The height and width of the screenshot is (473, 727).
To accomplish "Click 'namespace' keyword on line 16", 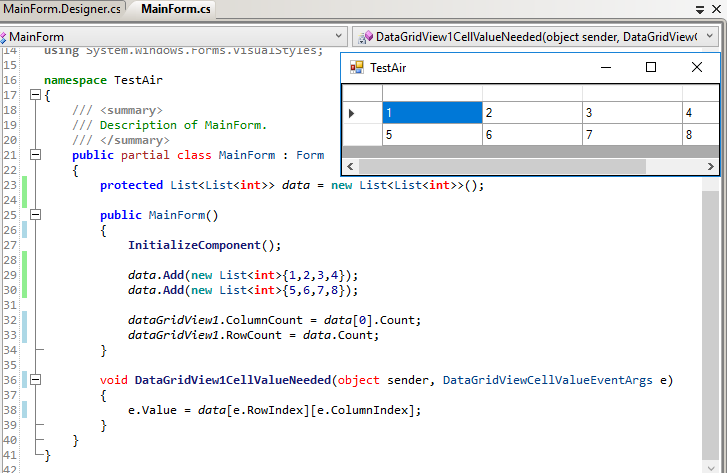I will [76, 80].
